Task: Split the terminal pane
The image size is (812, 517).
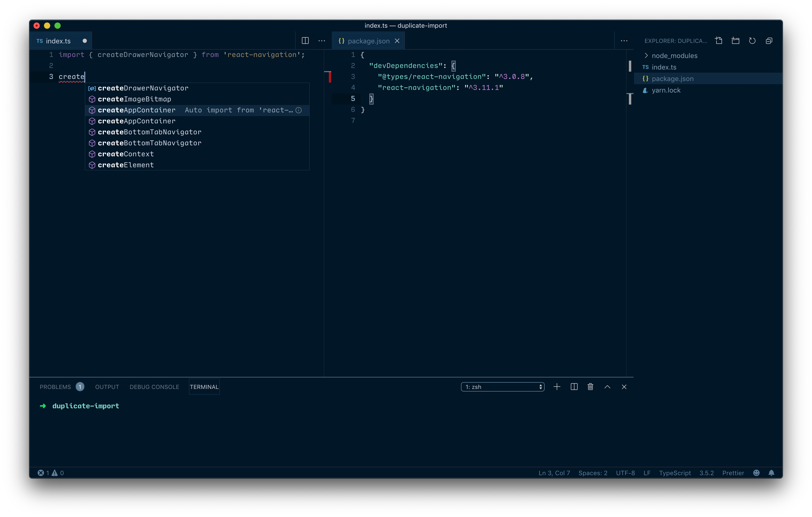Action: (574, 387)
